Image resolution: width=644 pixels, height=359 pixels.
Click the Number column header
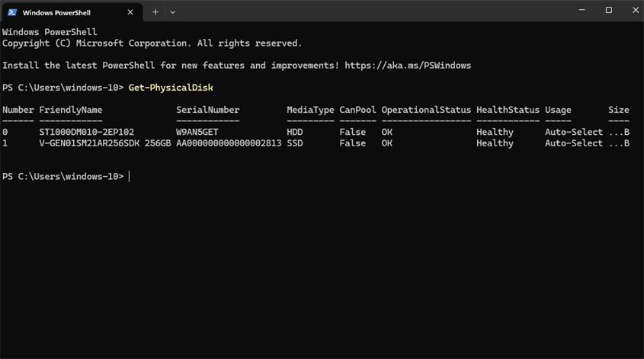[18, 110]
